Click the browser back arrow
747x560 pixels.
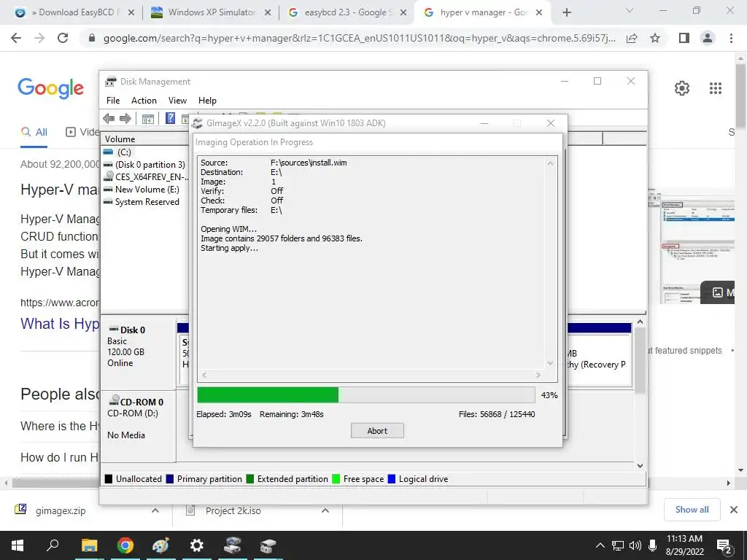pyautogui.click(x=16, y=38)
